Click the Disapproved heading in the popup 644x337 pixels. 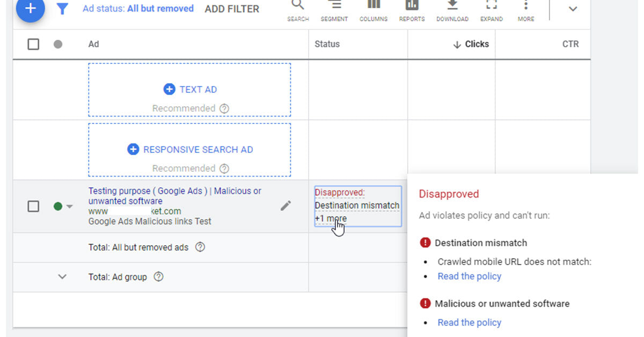449,194
